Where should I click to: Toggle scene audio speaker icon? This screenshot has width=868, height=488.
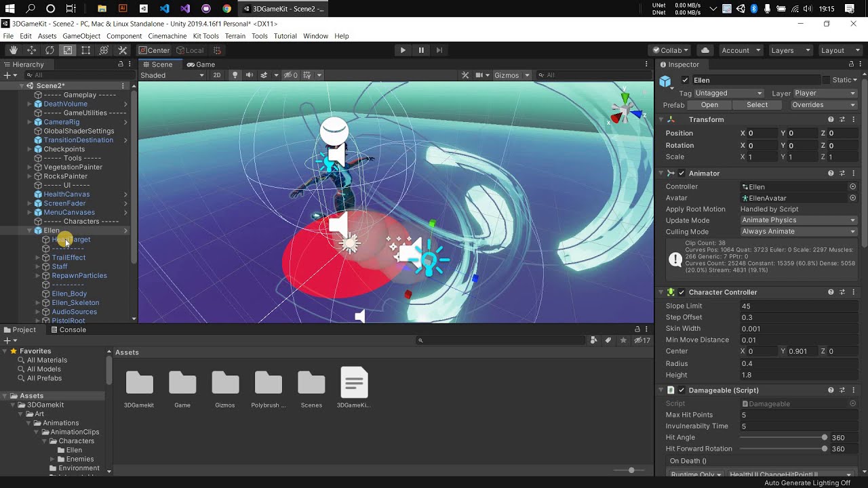(x=249, y=75)
